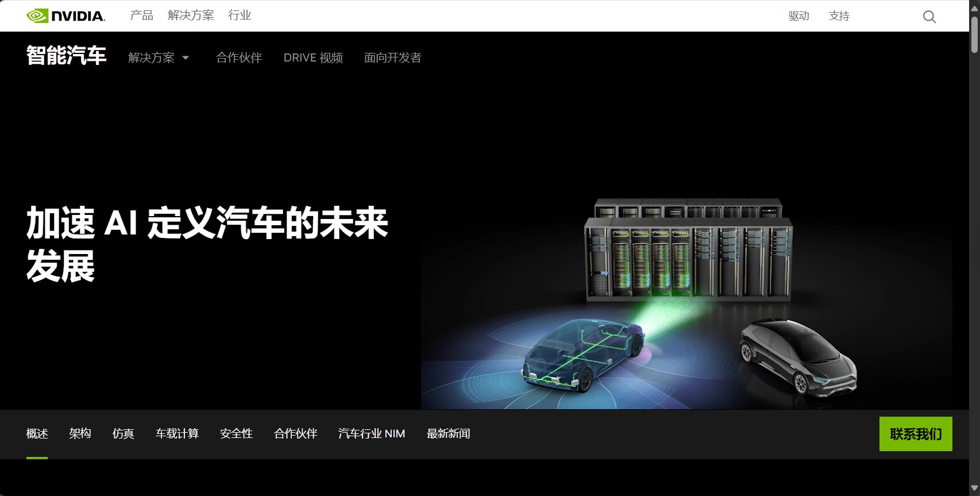Open 行业 menu item
Screen dimensions: 980x496
tap(240, 16)
